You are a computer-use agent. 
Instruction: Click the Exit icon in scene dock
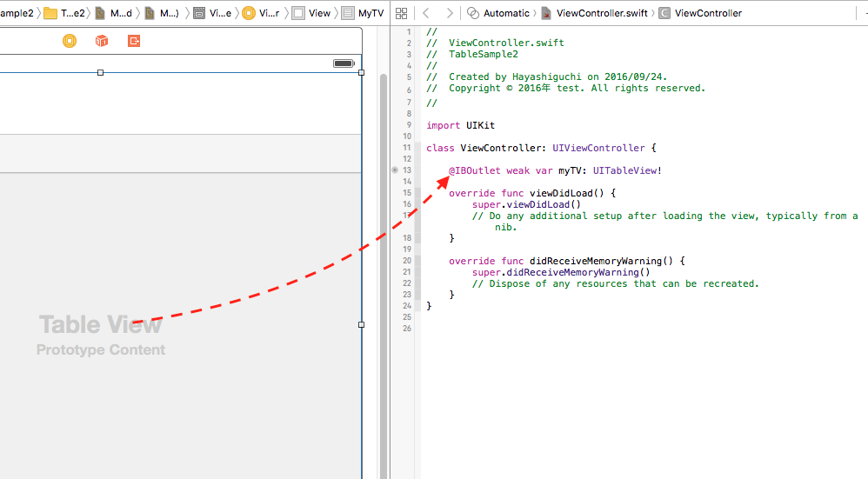tap(134, 41)
